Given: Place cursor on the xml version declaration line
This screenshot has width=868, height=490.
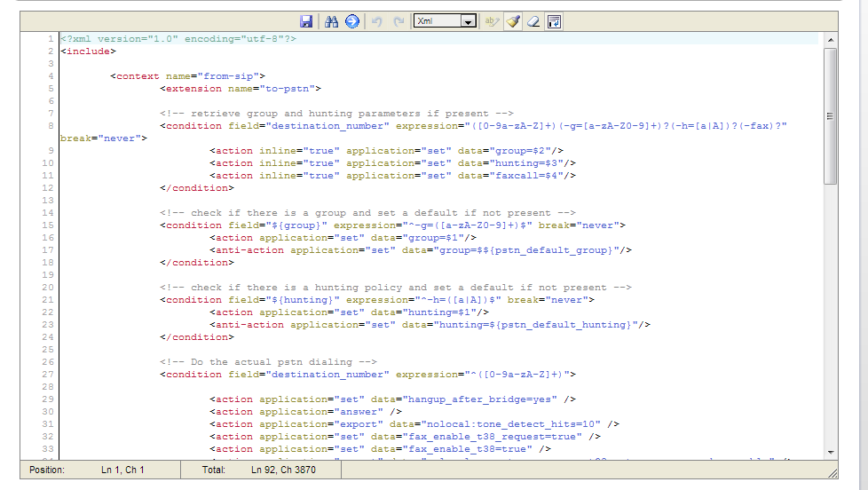Looking at the screenshot, I should pyautogui.click(x=178, y=39).
